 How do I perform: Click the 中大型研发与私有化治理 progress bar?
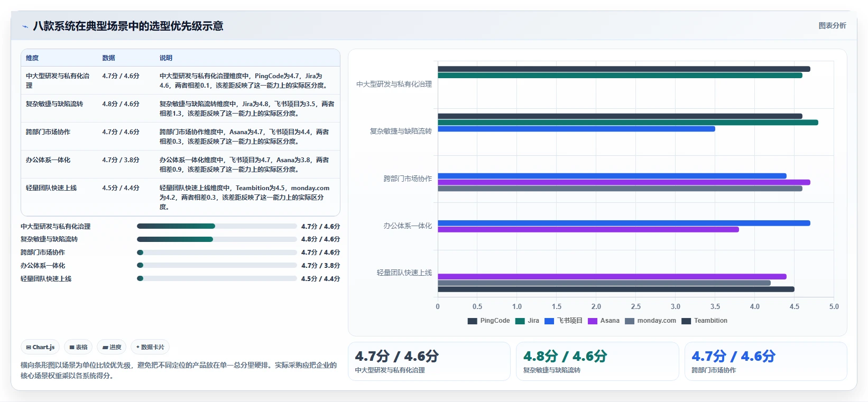[217, 226]
